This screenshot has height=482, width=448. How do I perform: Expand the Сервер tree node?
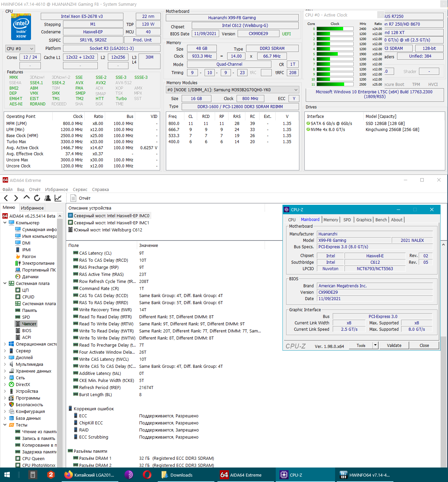click(x=5, y=351)
